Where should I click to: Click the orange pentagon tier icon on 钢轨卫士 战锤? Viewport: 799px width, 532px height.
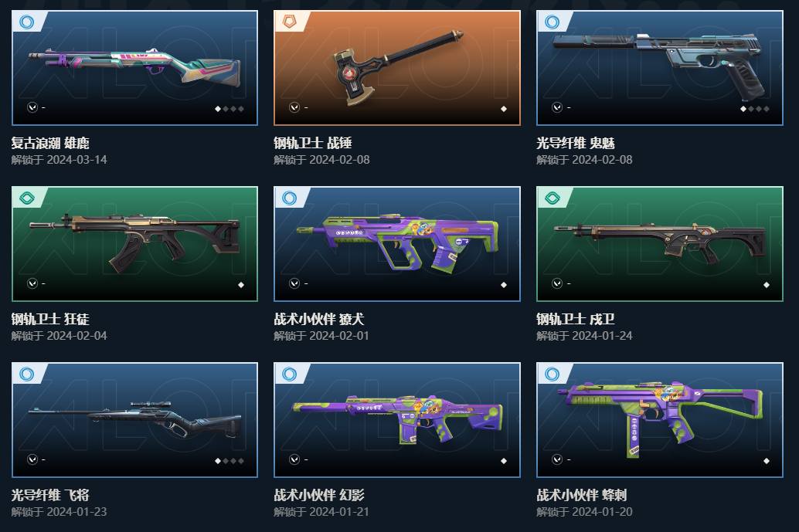coord(289,22)
